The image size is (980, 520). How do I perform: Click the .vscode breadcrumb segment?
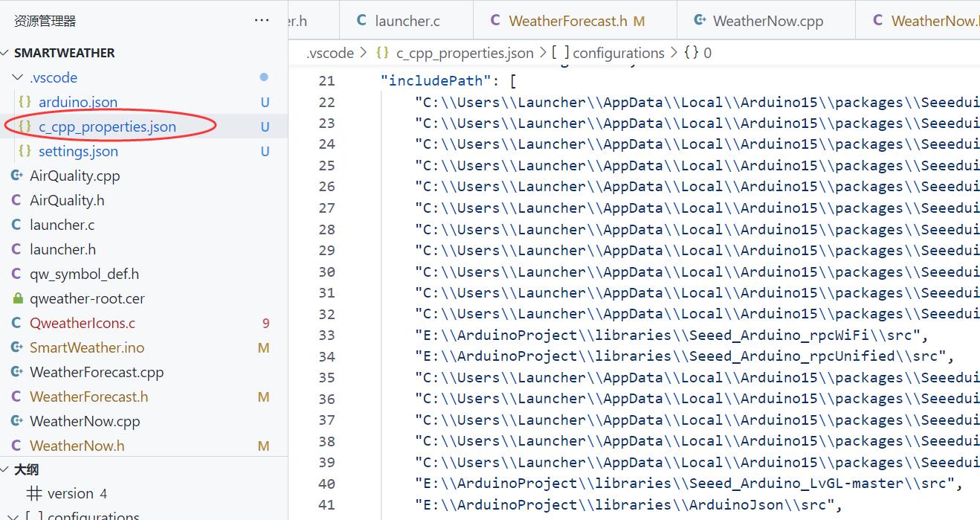point(330,53)
